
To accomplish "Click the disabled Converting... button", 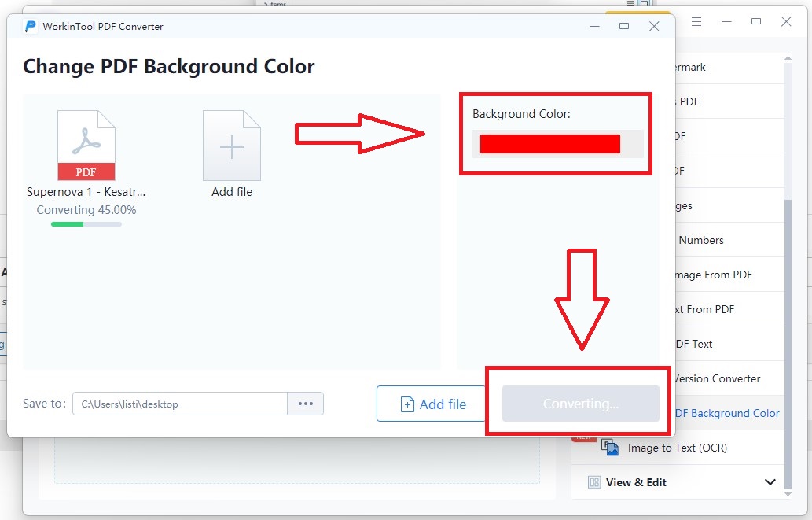I will 581,404.
